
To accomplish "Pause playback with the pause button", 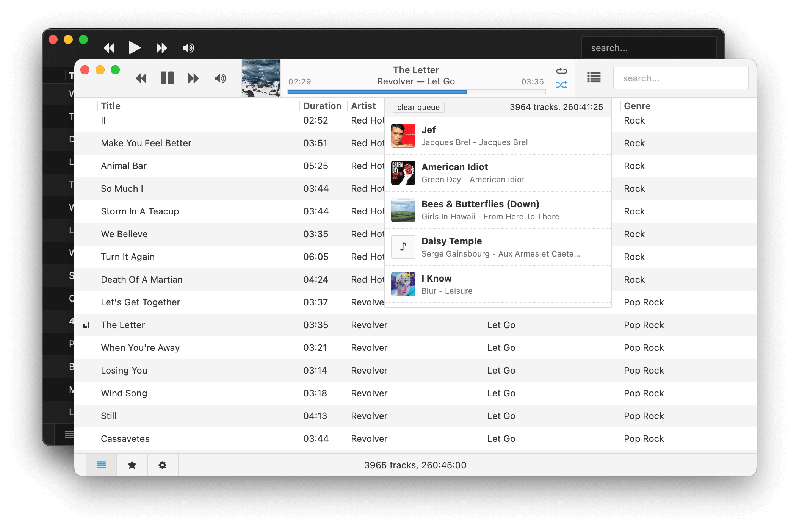I will (167, 78).
